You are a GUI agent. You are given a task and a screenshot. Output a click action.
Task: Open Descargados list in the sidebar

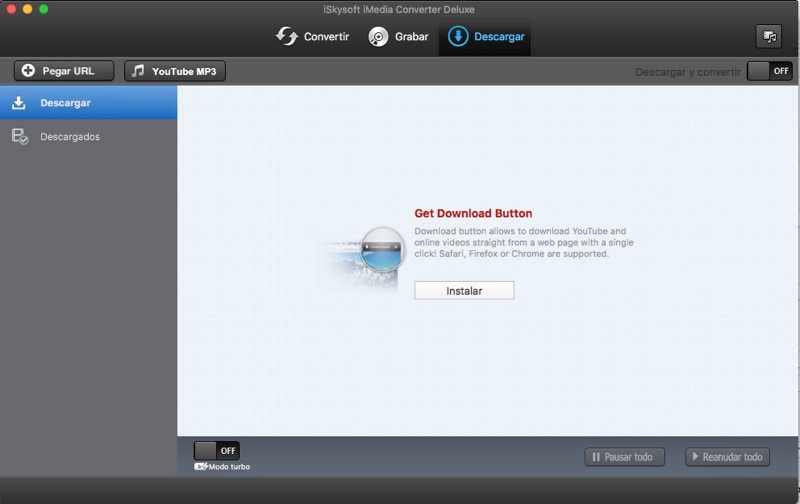88,136
